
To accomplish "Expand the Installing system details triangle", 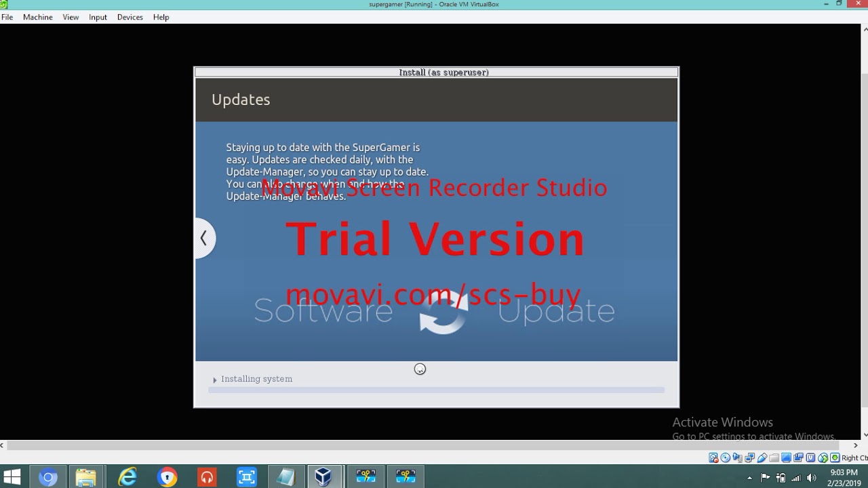I will [215, 380].
